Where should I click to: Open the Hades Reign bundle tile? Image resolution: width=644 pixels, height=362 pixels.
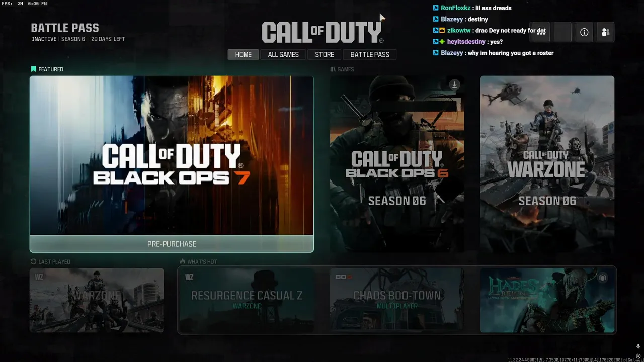[547, 300]
